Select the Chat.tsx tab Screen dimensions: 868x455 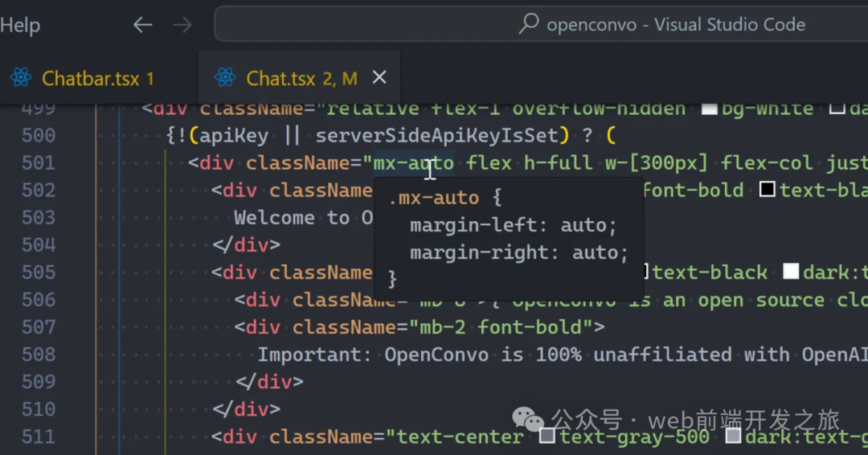299,78
